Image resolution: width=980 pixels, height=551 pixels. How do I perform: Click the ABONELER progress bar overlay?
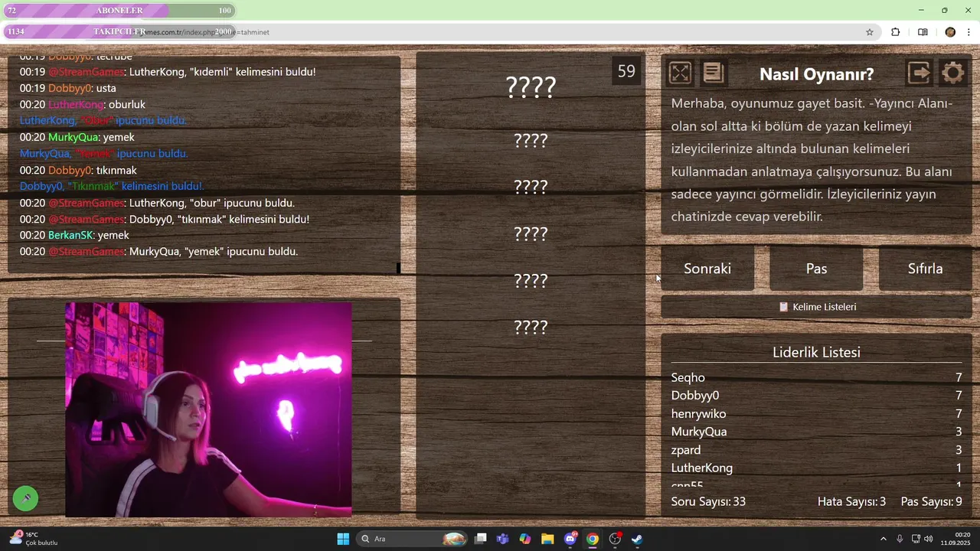coord(119,11)
